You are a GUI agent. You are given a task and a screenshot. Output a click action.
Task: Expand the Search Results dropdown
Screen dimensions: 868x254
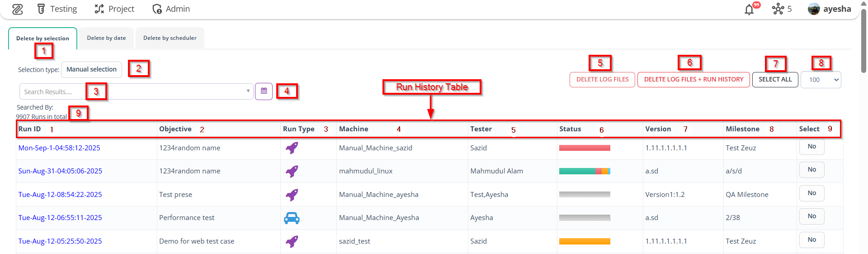pyautogui.click(x=248, y=91)
